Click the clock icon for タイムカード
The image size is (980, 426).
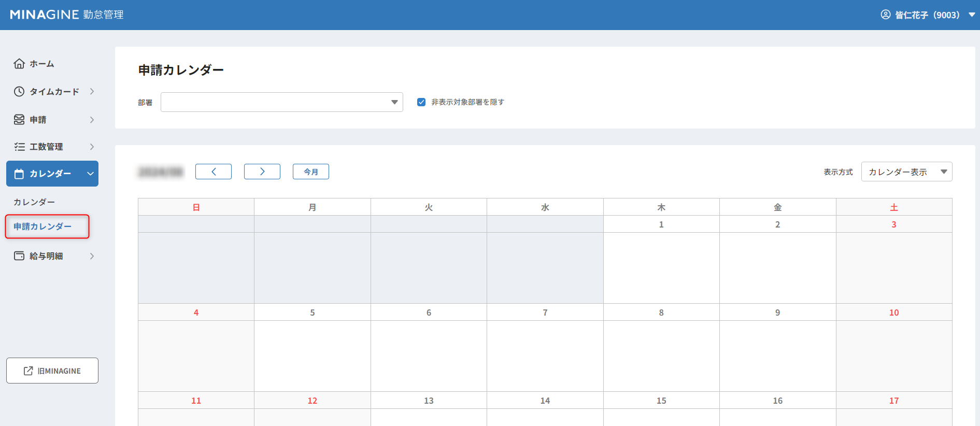pos(19,91)
